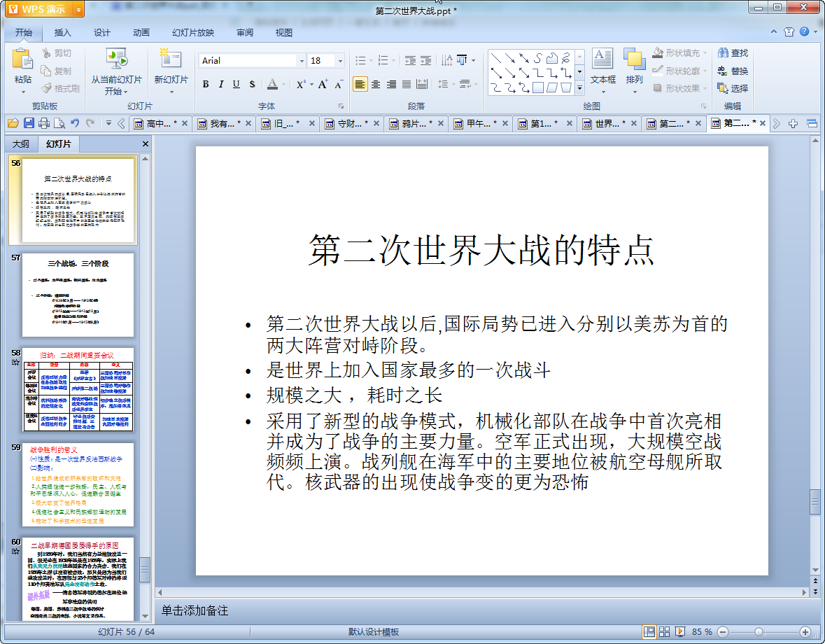The height and width of the screenshot is (644, 825).
Task: Close the slide thumbnail pane
Action: pyautogui.click(x=146, y=143)
